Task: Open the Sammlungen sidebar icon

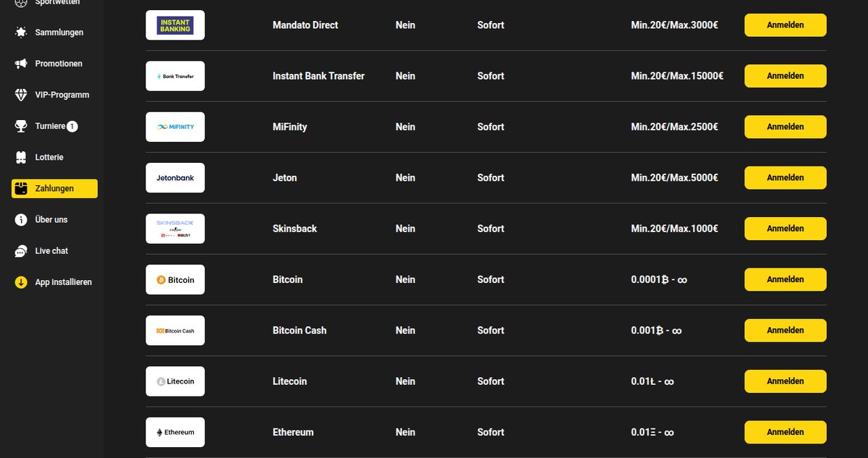Action: pyautogui.click(x=21, y=33)
